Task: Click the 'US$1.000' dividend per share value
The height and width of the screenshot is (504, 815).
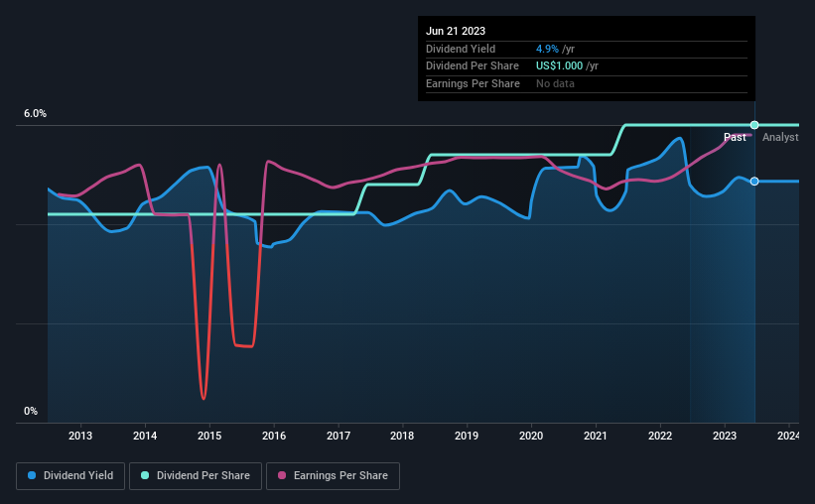Action: (559, 66)
